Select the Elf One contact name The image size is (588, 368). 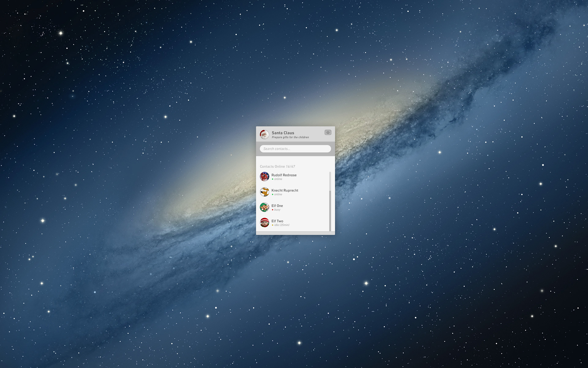tap(277, 206)
